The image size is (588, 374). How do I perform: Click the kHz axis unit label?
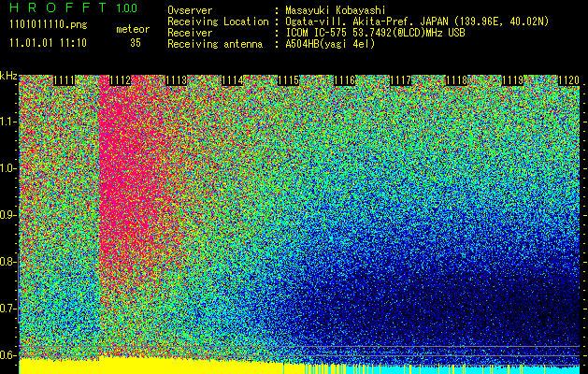click(x=8, y=76)
